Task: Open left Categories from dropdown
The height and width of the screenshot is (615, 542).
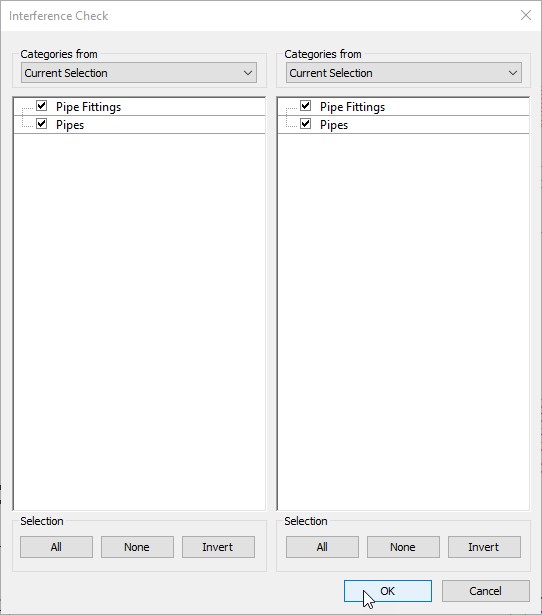Action: pos(139,73)
